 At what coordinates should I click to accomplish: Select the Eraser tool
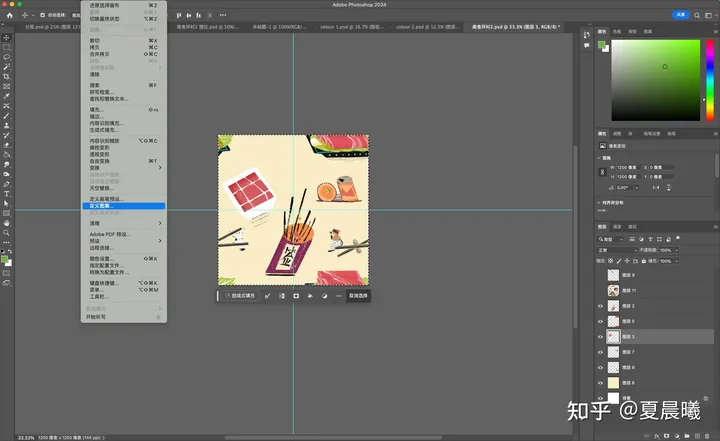[x=6, y=145]
